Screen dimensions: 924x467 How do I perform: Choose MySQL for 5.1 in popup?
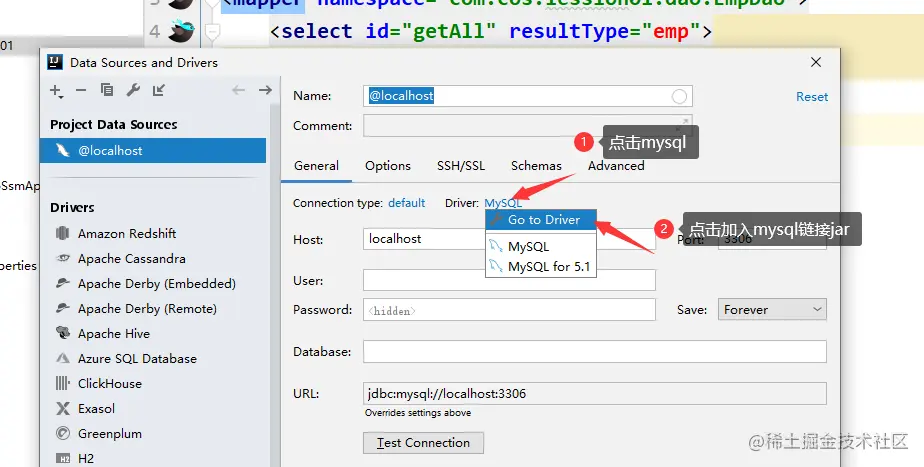[x=541, y=267]
